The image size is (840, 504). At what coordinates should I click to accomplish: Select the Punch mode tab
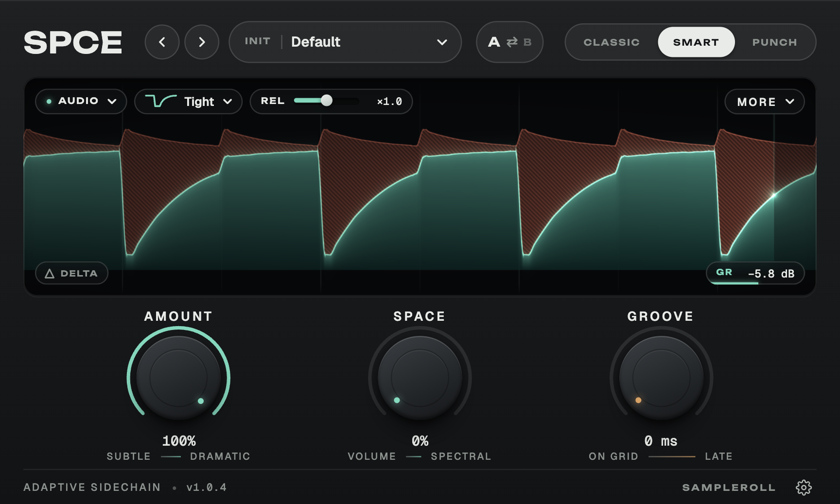774,42
